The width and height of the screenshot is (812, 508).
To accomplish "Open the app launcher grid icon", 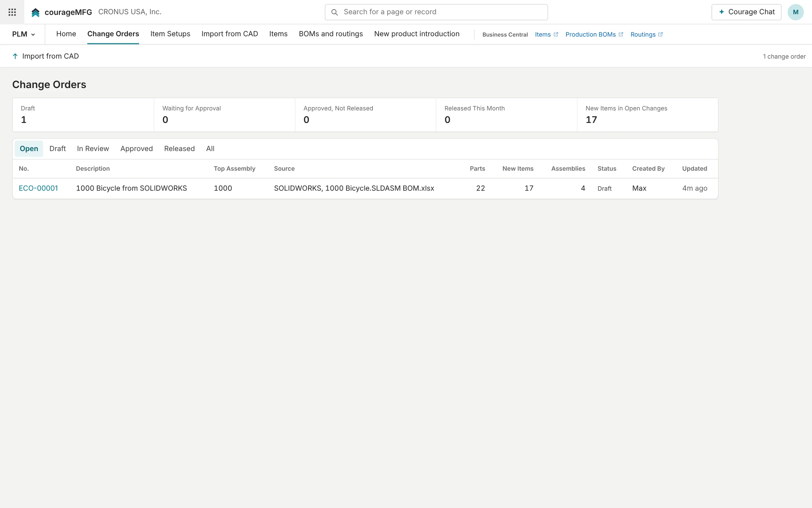I will 12,12.
